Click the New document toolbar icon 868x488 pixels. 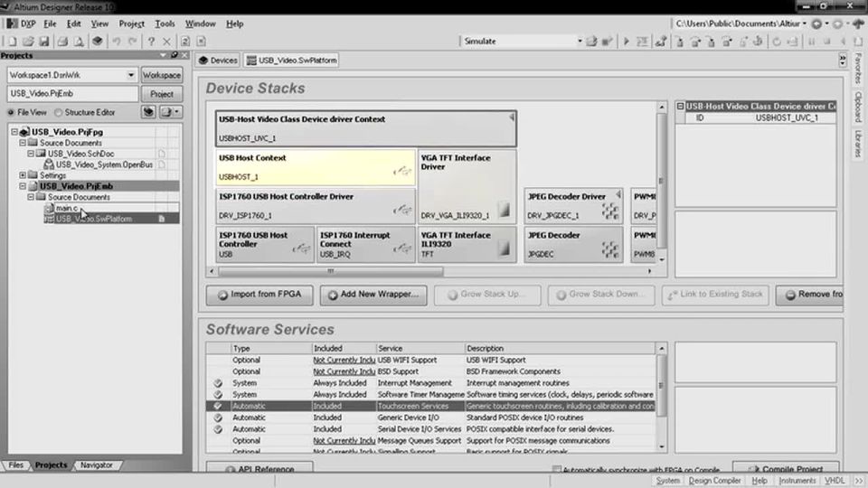12,42
